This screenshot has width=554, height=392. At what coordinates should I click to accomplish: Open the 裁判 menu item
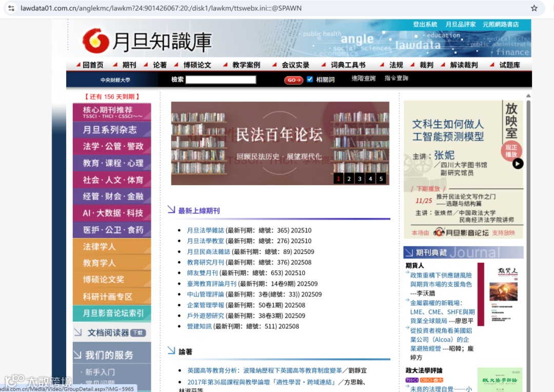coord(426,65)
